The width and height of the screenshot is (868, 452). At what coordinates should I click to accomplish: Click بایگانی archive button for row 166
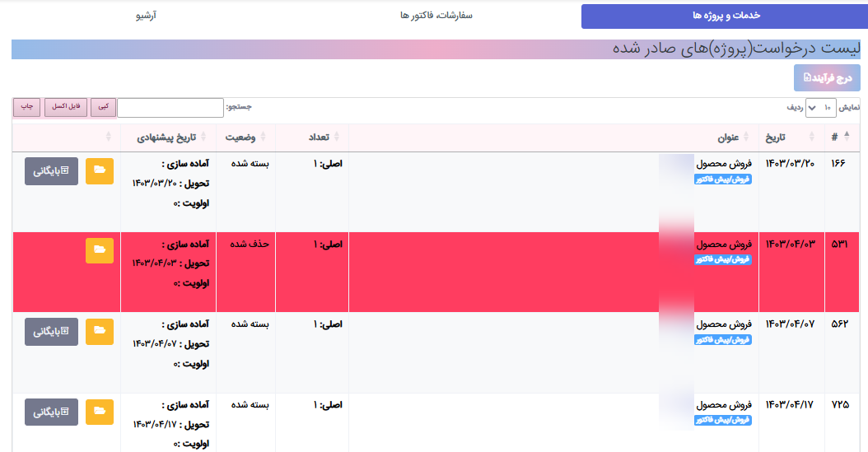coord(51,170)
